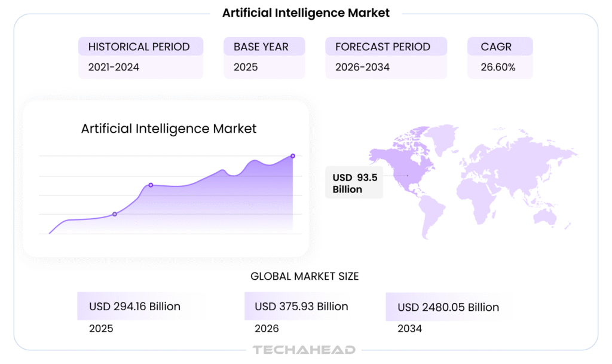612x364 pixels.
Task: Click the North America marker dot on the map
Action: coord(408,175)
